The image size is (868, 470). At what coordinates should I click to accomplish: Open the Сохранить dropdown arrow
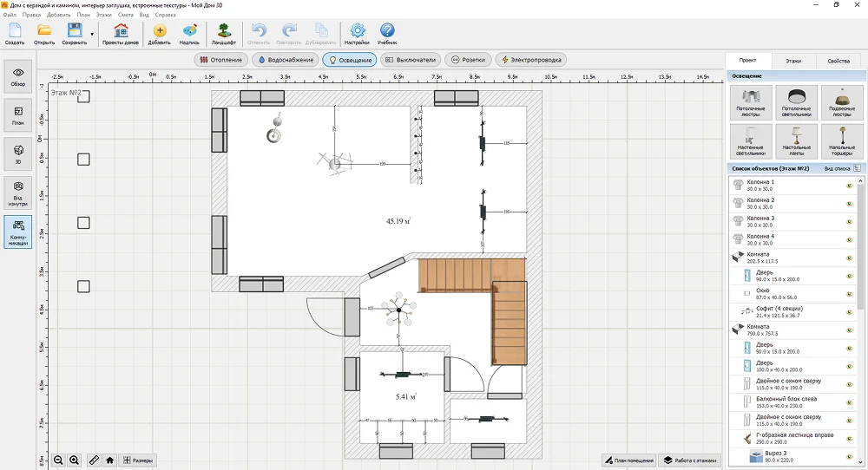point(92,35)
